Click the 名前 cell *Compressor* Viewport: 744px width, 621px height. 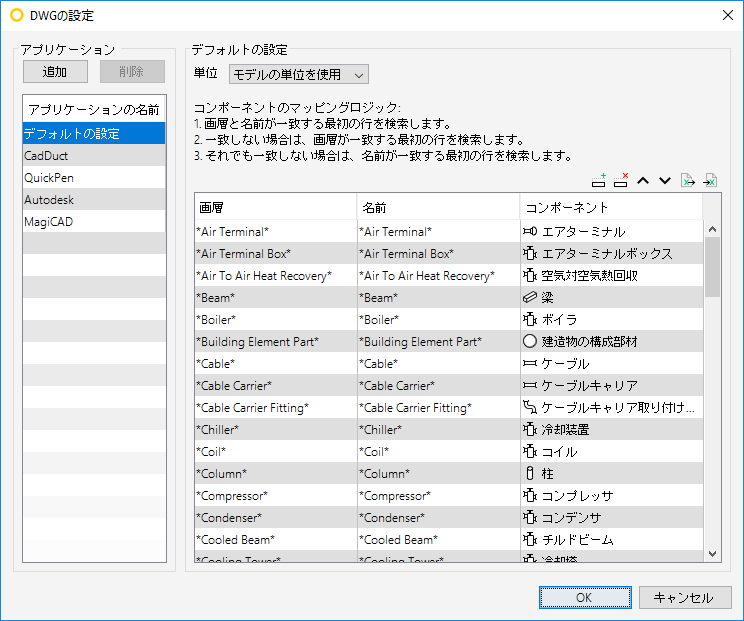[438, 496]
